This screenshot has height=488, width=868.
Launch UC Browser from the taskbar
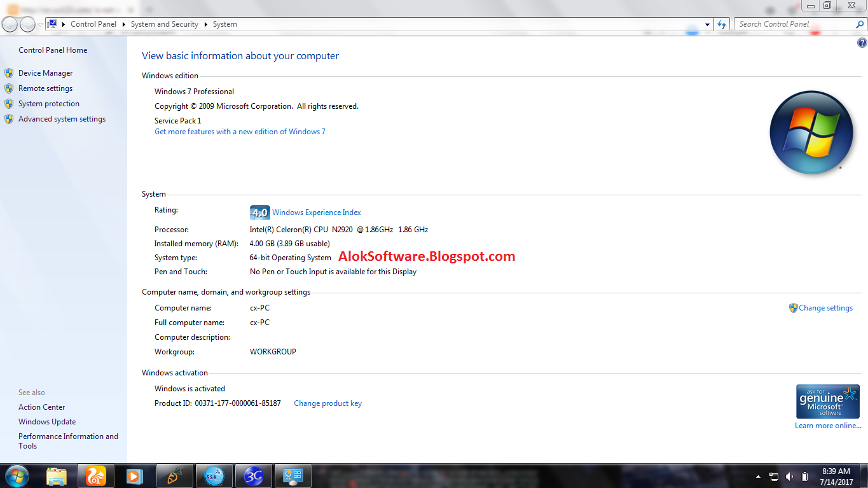coord(96,476)
